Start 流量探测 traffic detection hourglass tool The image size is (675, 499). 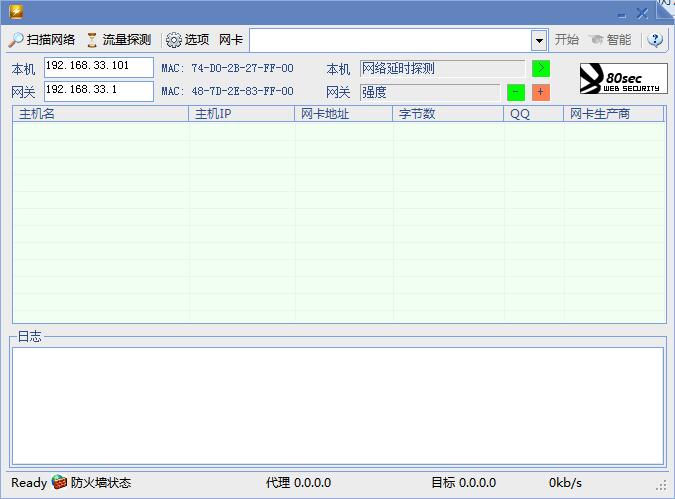118,40
